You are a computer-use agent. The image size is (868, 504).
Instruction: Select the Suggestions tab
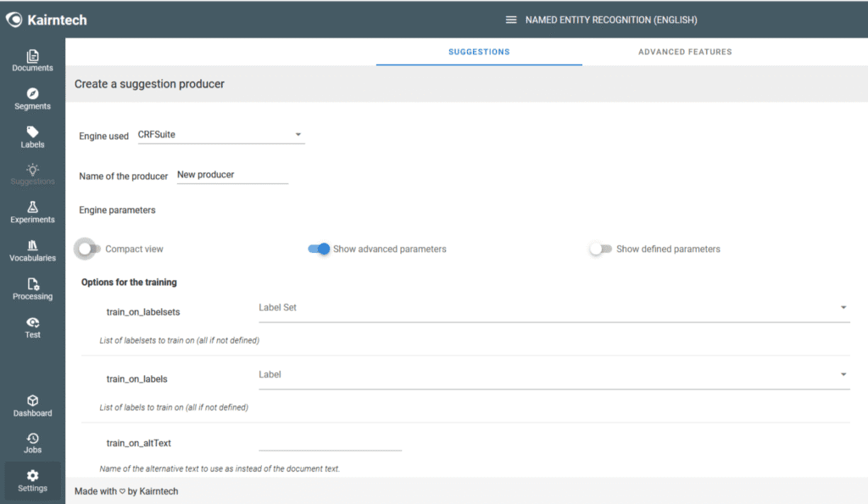[479, 52]
